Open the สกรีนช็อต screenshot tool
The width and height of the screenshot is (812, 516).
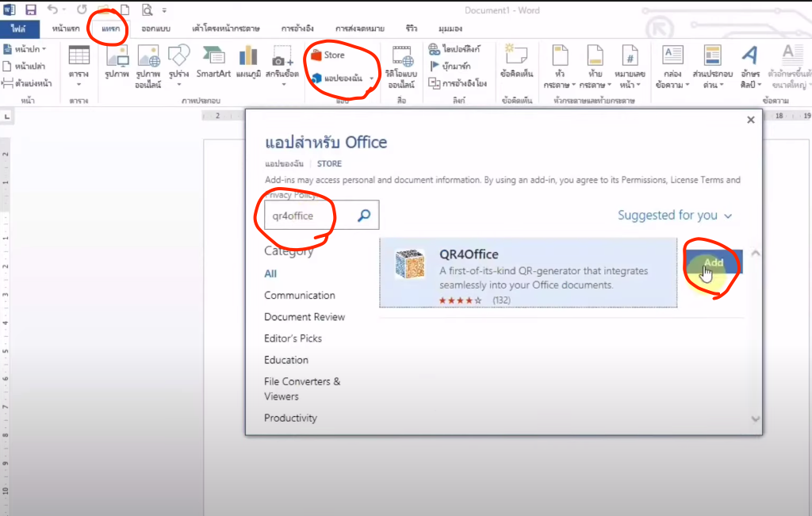point(282,66)
